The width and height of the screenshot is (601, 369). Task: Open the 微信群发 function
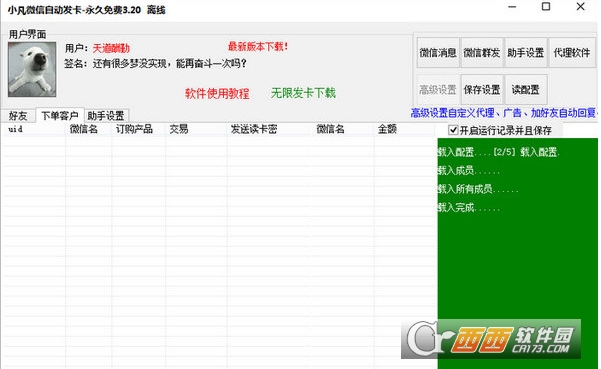click(x=482, y=53)
